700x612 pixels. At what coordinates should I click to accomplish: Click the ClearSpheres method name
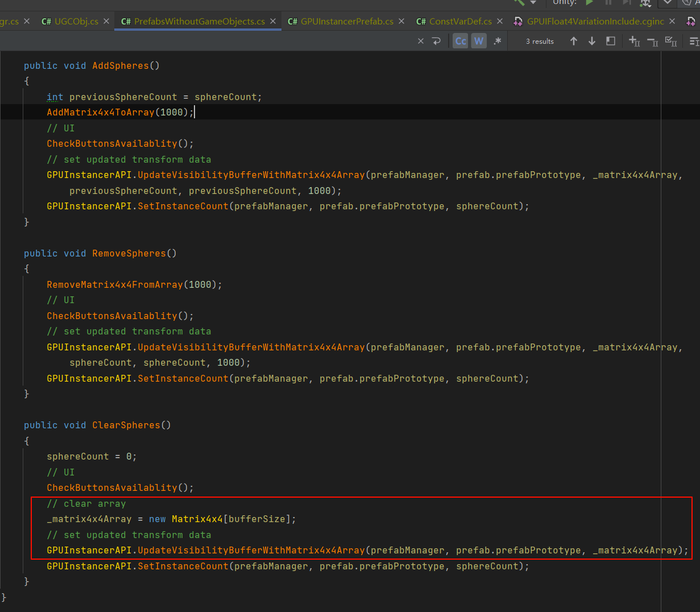point(126,425)
